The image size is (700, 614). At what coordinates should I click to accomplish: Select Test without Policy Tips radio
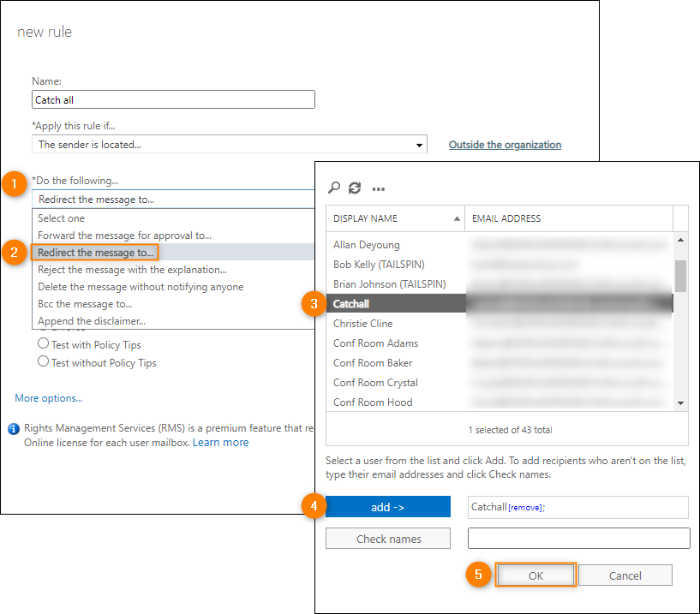[43, 362]
